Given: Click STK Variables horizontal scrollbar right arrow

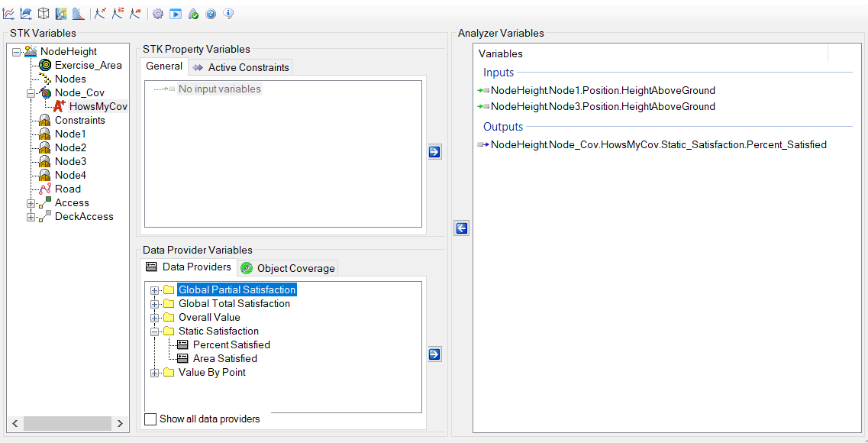Looking at the screenshot, I should (121, 423).
